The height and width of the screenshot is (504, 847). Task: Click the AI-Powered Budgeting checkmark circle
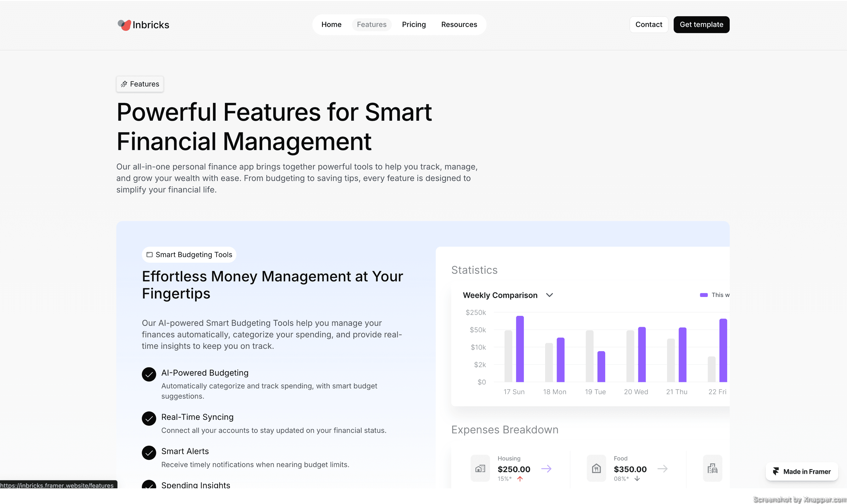[x=149, y=374]
